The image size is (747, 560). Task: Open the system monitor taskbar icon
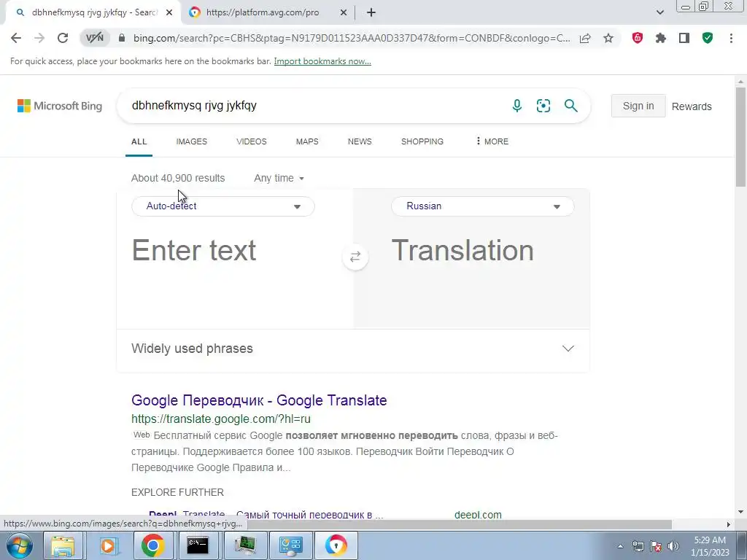click(245, 545)
